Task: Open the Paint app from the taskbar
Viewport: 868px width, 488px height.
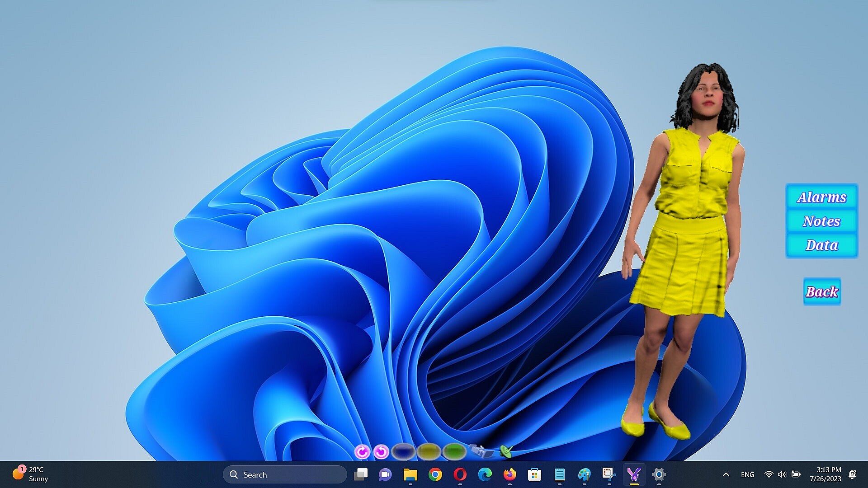Action: [584, 474]
